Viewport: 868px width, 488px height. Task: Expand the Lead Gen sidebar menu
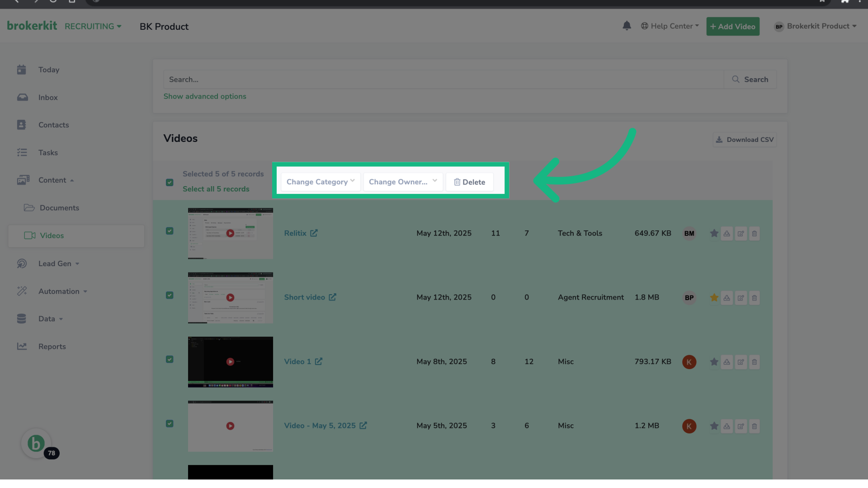(58, 264)
